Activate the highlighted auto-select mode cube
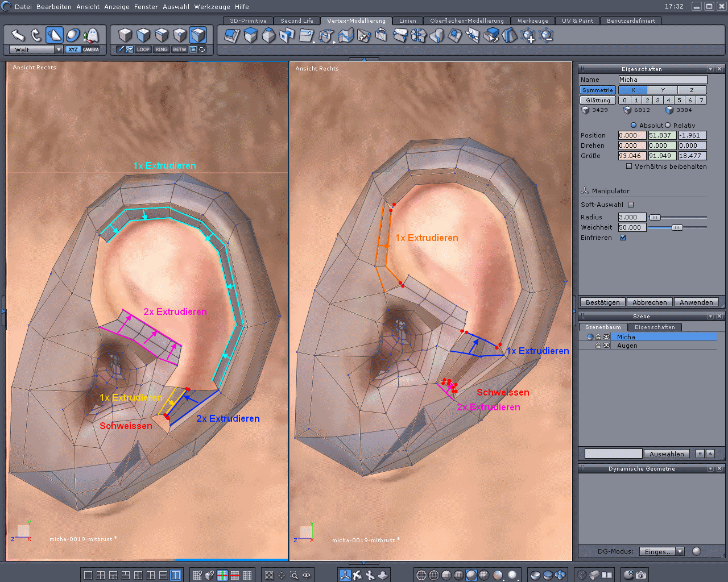Screen dimensions: 728x582 pyautogui.click(x=198, y=35)
